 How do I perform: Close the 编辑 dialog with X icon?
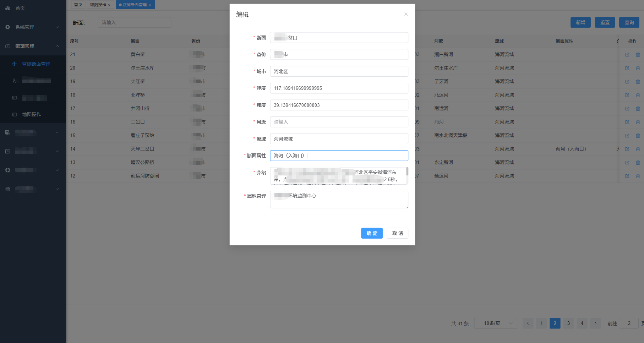406,15
